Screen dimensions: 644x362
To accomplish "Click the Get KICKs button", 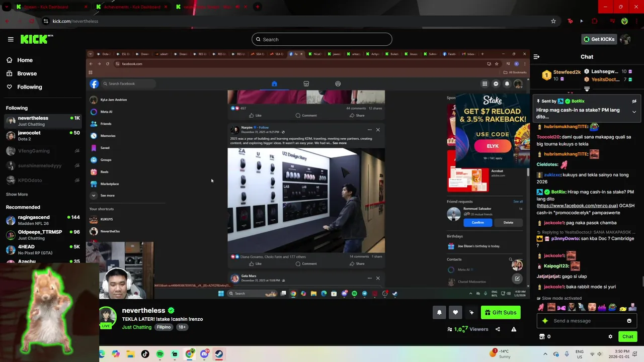I will (x=599, y=39).
